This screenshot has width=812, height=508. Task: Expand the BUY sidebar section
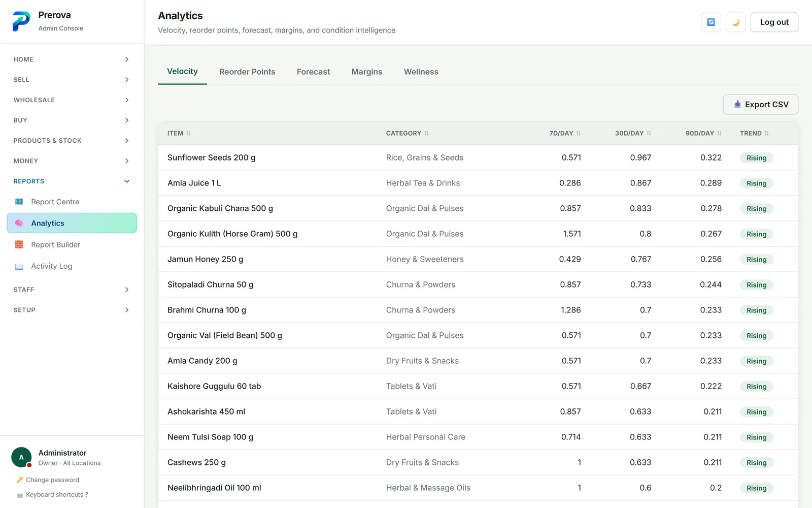(x=72, y=120)
